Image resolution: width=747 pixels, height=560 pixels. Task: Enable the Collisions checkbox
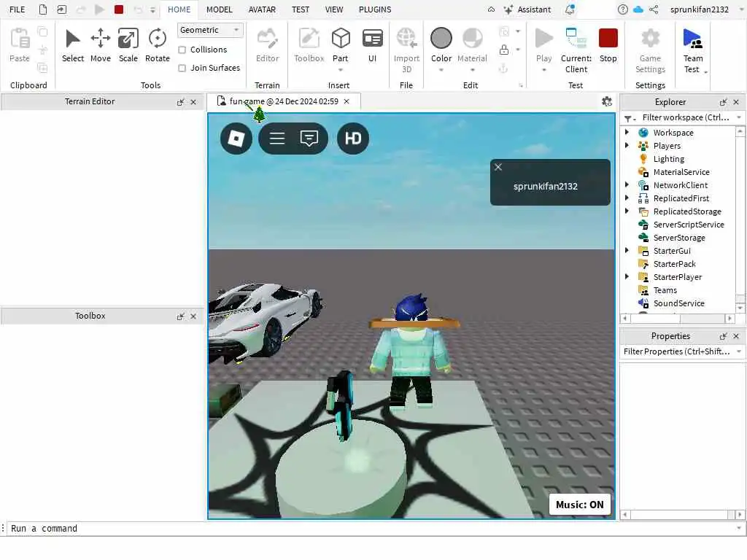tap(182, 50)
